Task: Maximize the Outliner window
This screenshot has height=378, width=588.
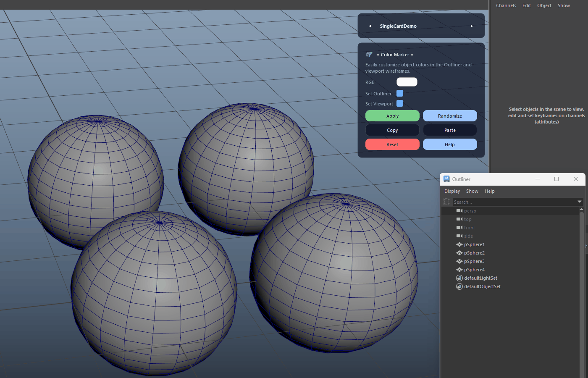Action: tap(556, 179)
